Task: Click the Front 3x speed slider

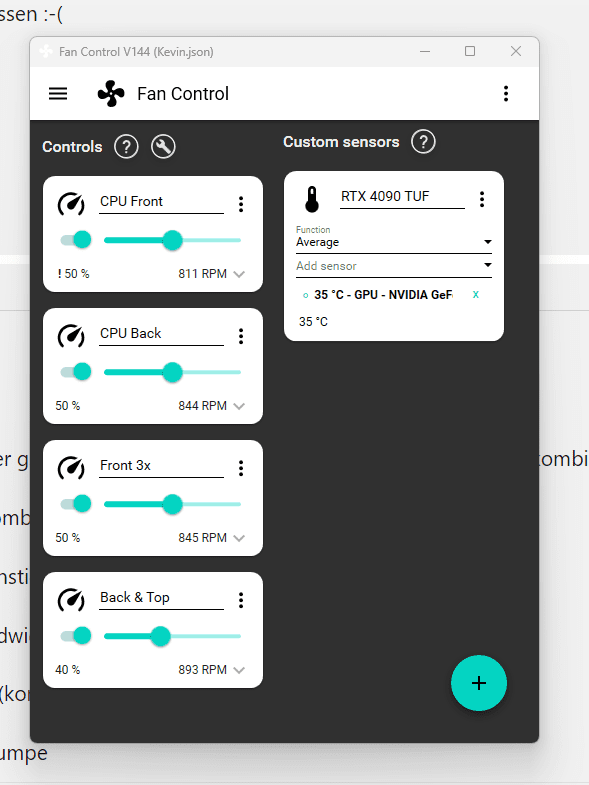Action: tap(172, 504)
